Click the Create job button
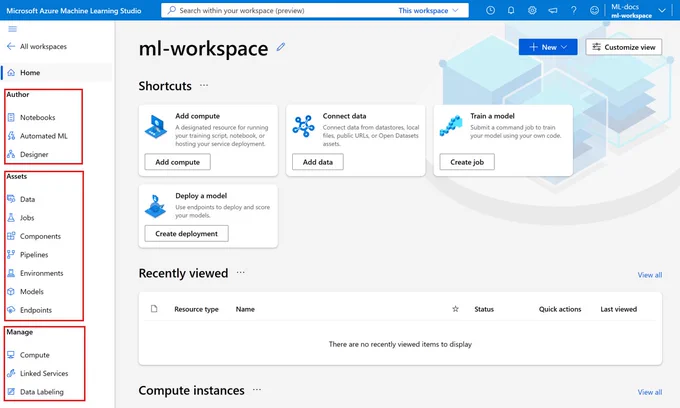 [x=467, y=162]
